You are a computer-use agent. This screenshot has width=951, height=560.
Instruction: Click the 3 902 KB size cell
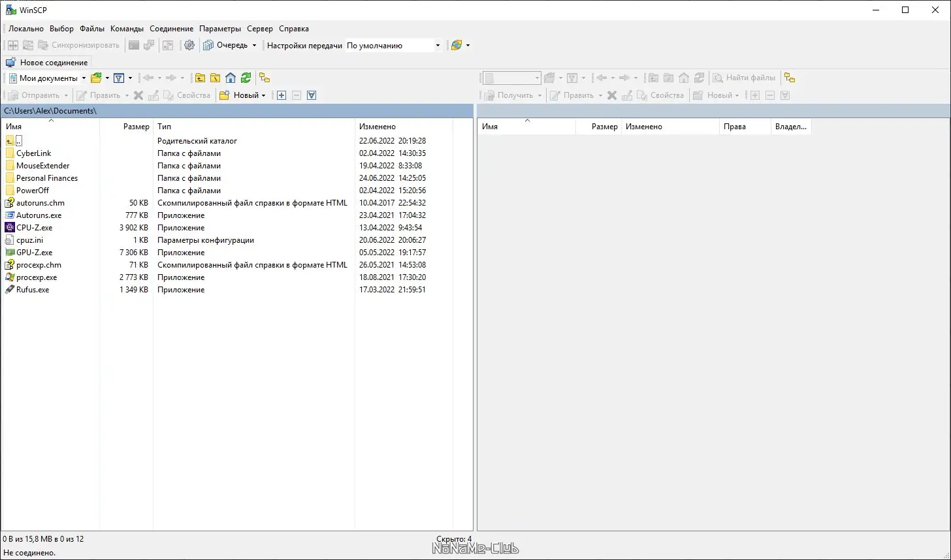(134, 228)
